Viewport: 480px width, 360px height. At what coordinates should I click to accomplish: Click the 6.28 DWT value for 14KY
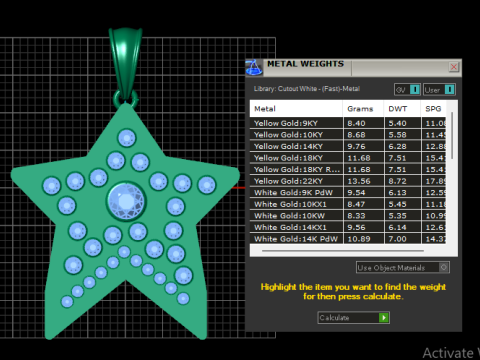point(397,146)
